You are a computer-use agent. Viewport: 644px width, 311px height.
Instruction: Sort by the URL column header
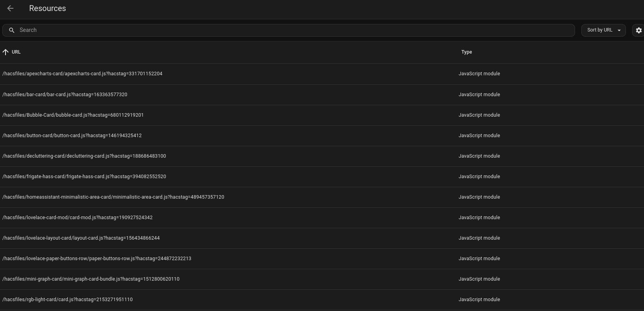16,52
